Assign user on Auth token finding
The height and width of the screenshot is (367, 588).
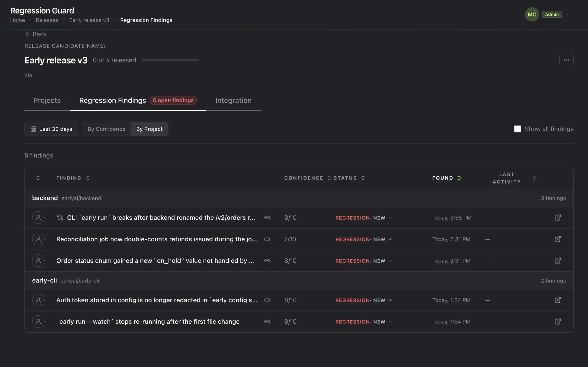point(38,300)
